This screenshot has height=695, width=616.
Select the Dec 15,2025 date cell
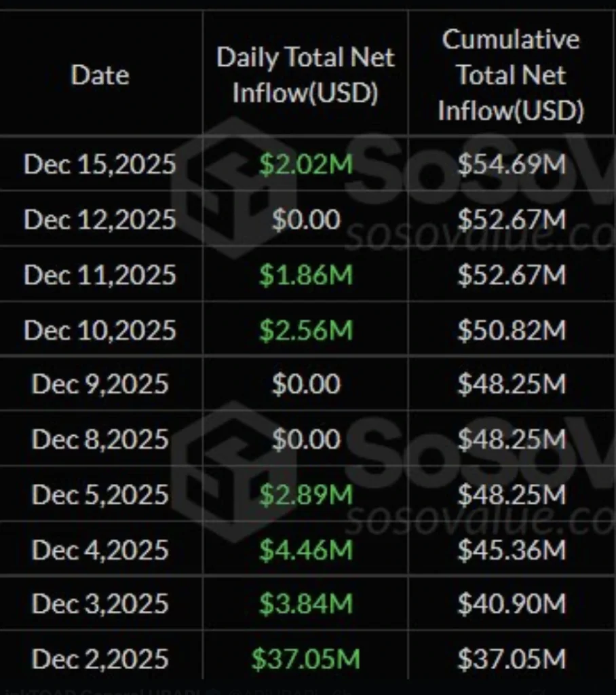point(100,164)
